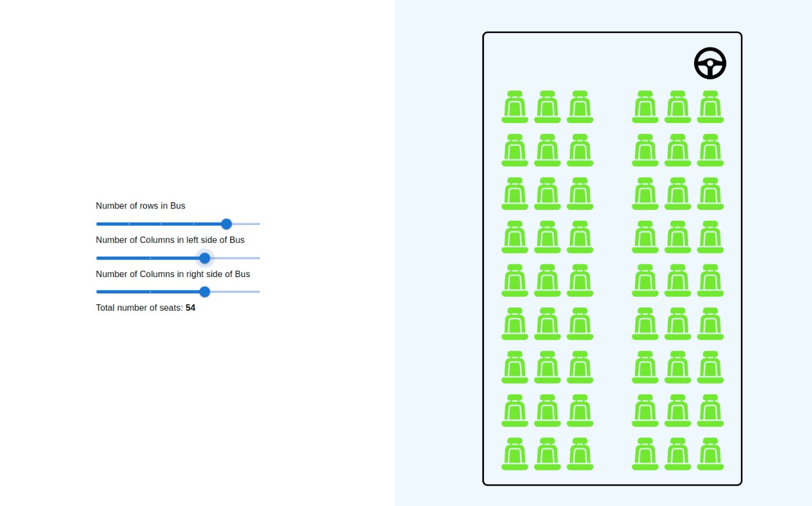Click the seat in row seven left column
Screen dimensions: 812x506
click(x=514, y=367)
